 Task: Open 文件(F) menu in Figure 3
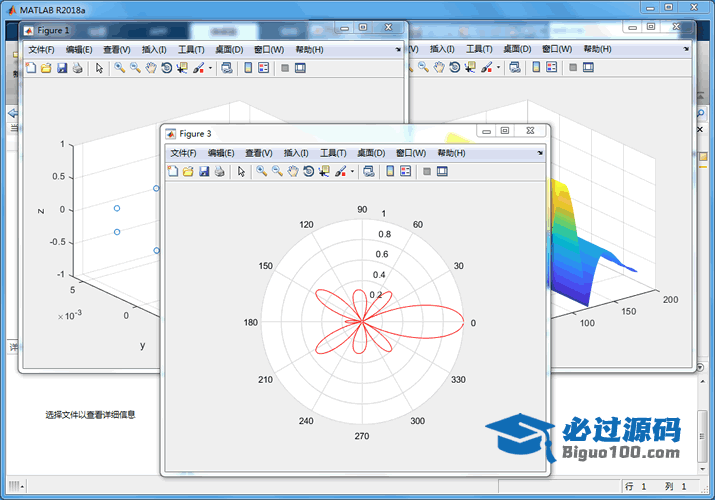(184, 153)
